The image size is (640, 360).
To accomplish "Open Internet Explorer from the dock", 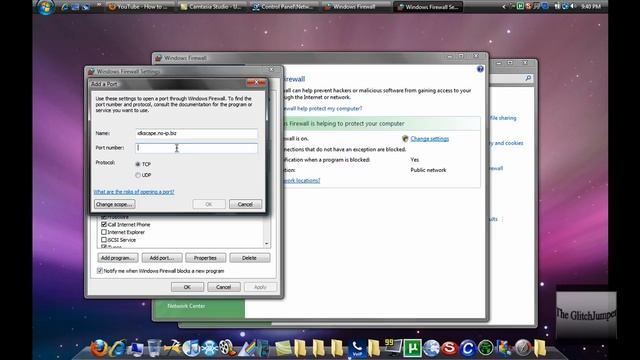I will click(117, 348).
